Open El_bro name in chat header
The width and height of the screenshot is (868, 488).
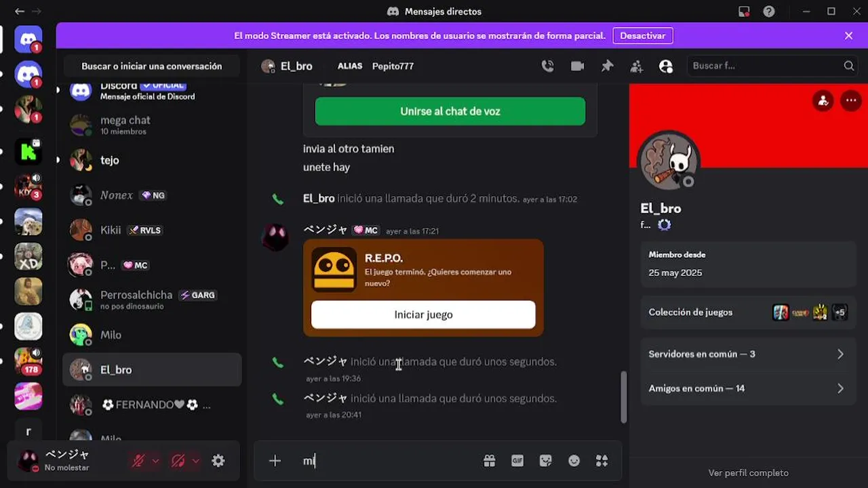[x=296, y=66]
